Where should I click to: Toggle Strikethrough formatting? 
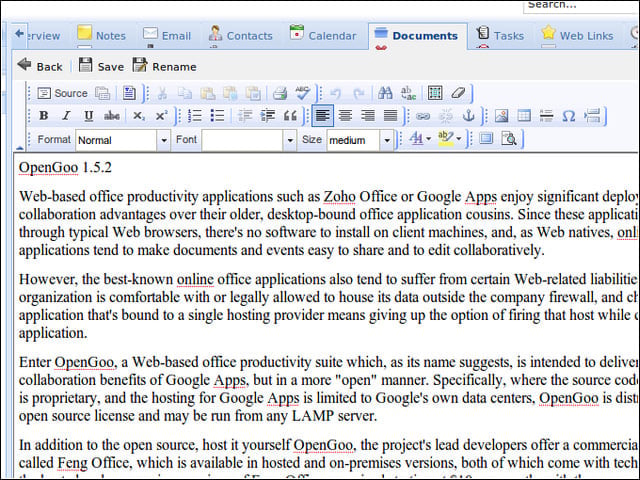tap(111, 116)
